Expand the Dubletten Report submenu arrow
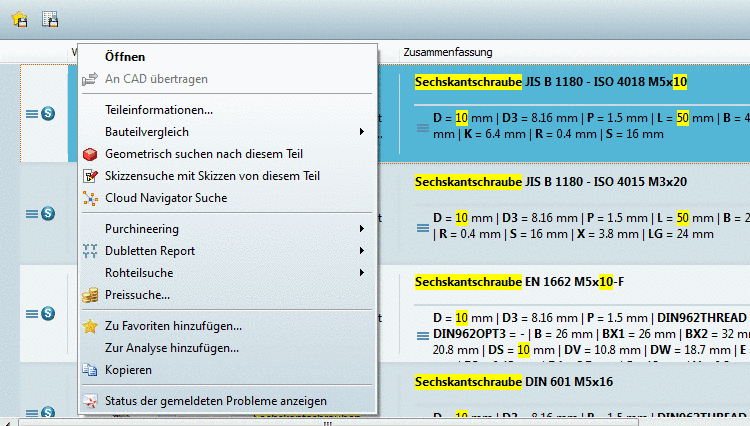This screenshot has height=426, width=750. click(362, 251)
